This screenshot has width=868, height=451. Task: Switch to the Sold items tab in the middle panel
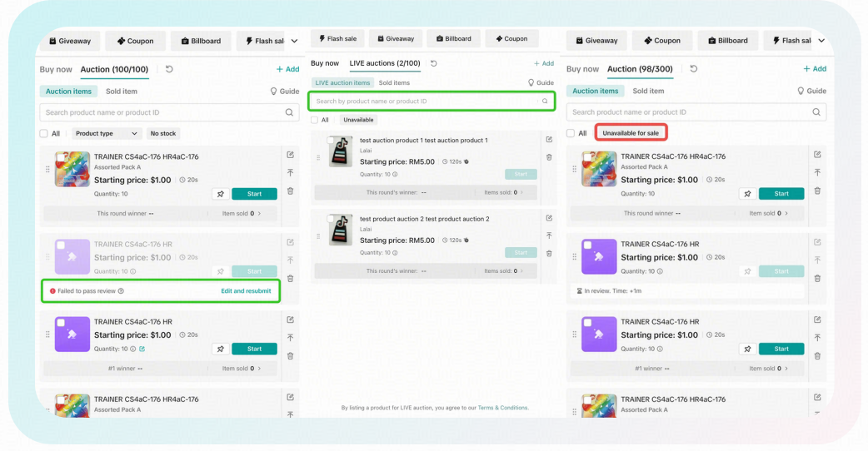[394, 83]
